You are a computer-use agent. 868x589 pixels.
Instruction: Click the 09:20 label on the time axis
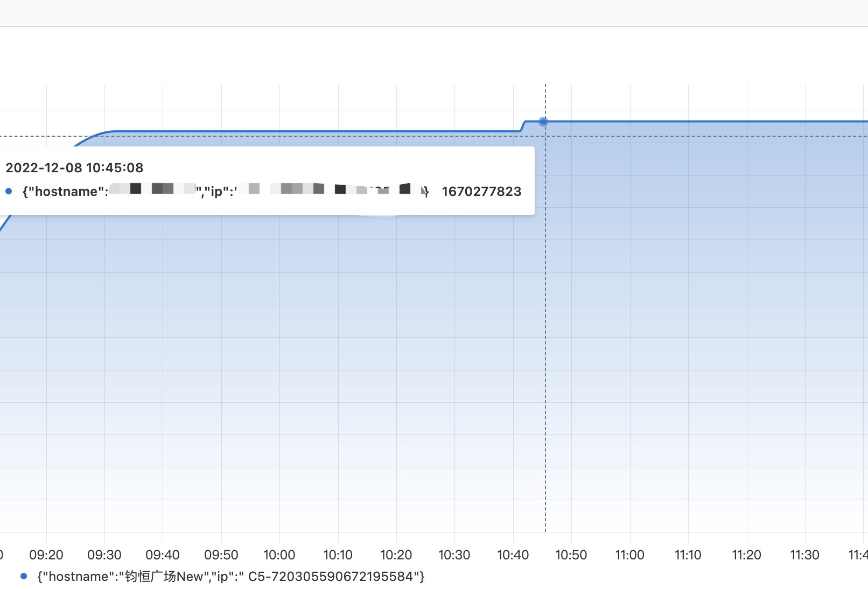[x=47, y=555]
